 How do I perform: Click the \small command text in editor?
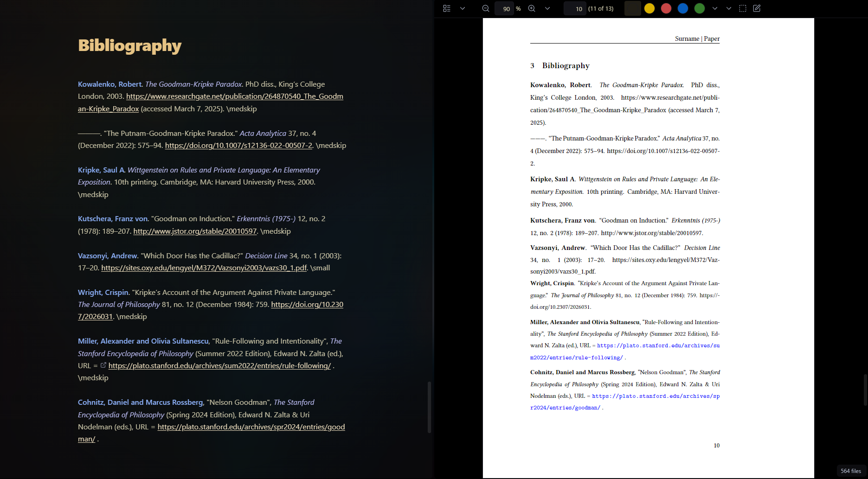[320, 268]
